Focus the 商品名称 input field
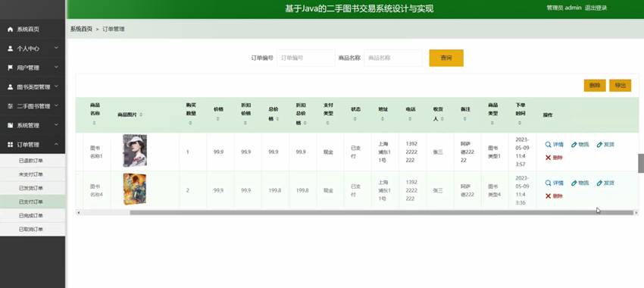This screenshot has width=644, height=288. pos(393,58)
